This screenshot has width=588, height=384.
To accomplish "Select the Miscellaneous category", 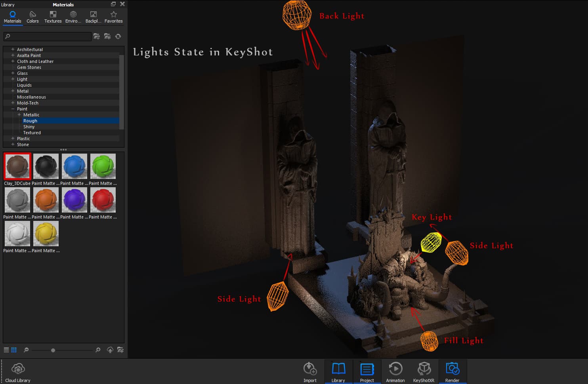I will coord(31,97).
